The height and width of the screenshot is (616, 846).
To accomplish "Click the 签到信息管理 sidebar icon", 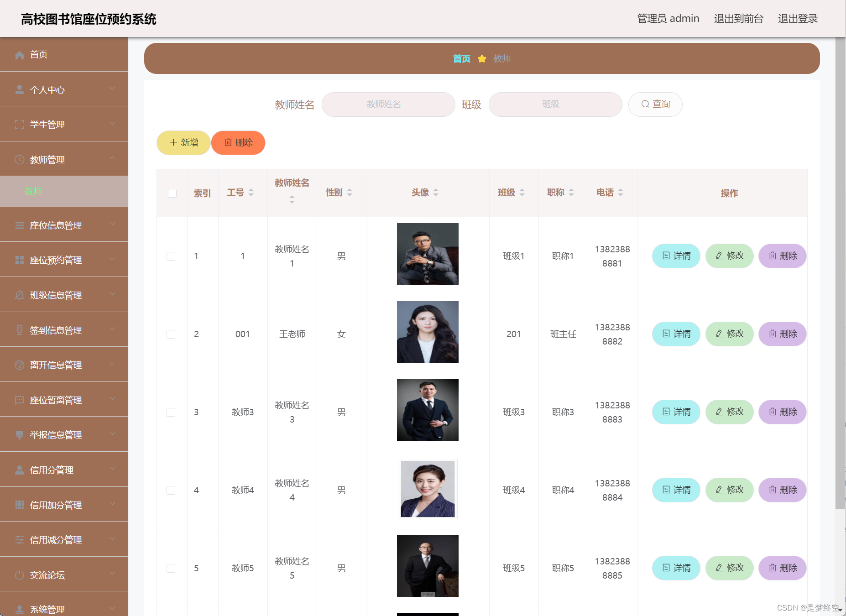I will (20, 330).
